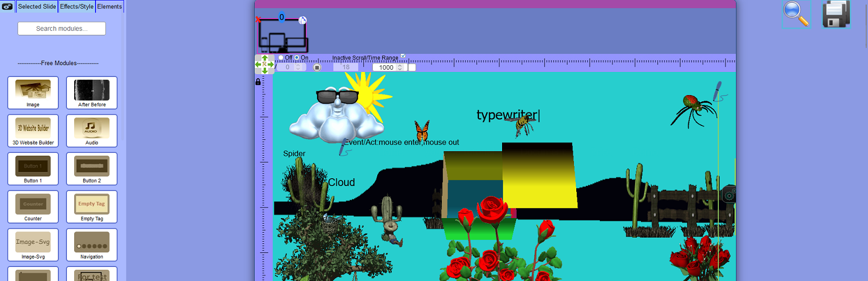The height and width of the screenshot is (281, 868).
Task: Click the blue slide number 0 badge
Action: [282, 17]
